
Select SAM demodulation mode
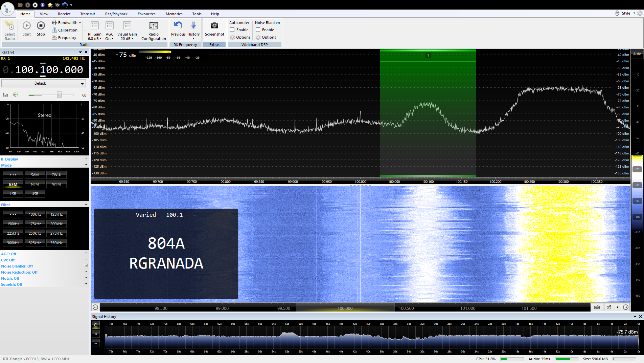point(35,175)
